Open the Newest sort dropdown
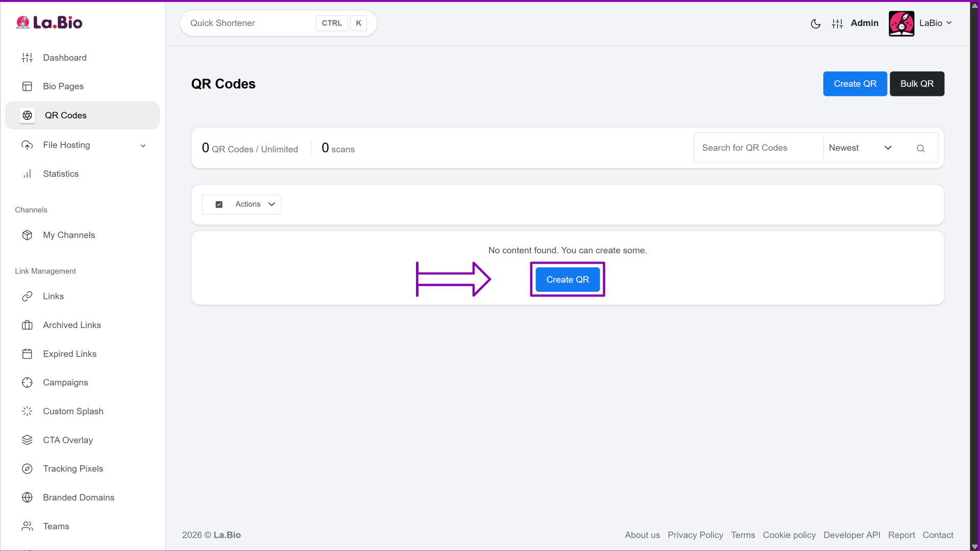 pyautogui.click(x=860, y=148)
